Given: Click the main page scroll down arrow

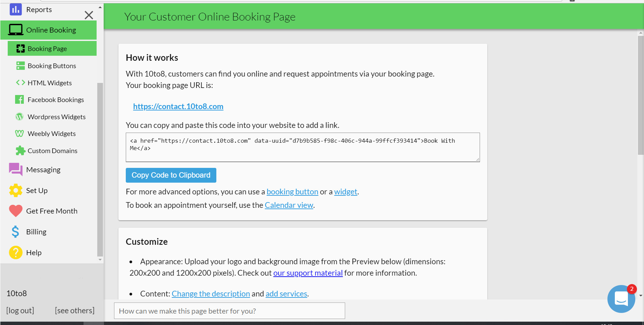Looking at the screenshot, I should 641,295.
